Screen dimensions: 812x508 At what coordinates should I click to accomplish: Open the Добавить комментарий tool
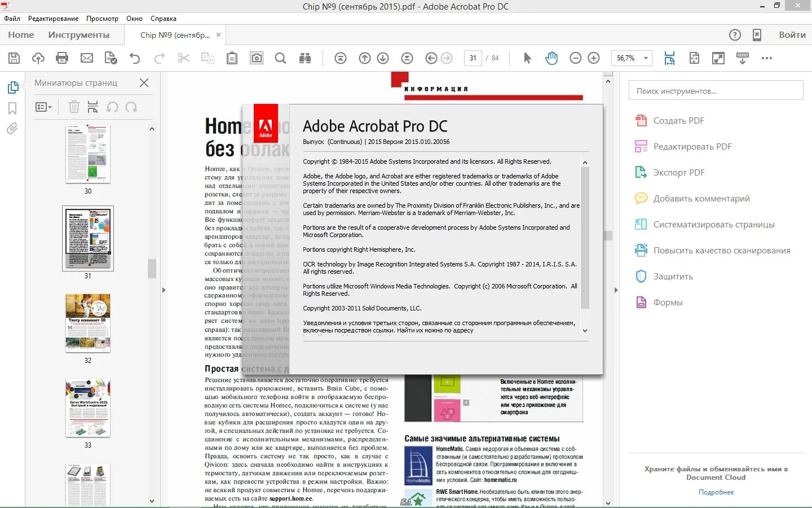pos(692,199)
